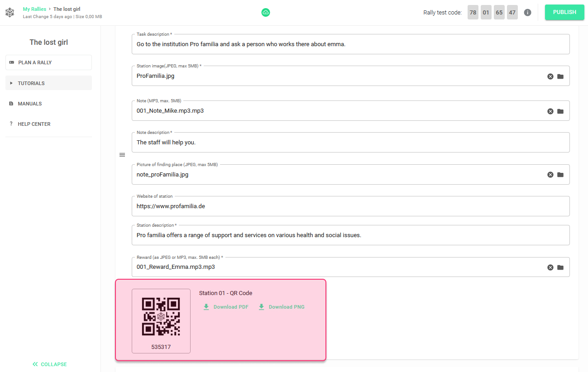Click the Last Change 5 days ago text
This screenshot has width=588, height=372.
tap(47, 17)
